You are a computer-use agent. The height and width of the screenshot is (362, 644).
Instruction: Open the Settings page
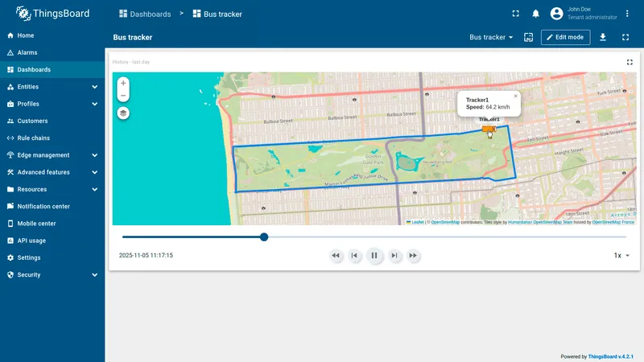[52, 257]
